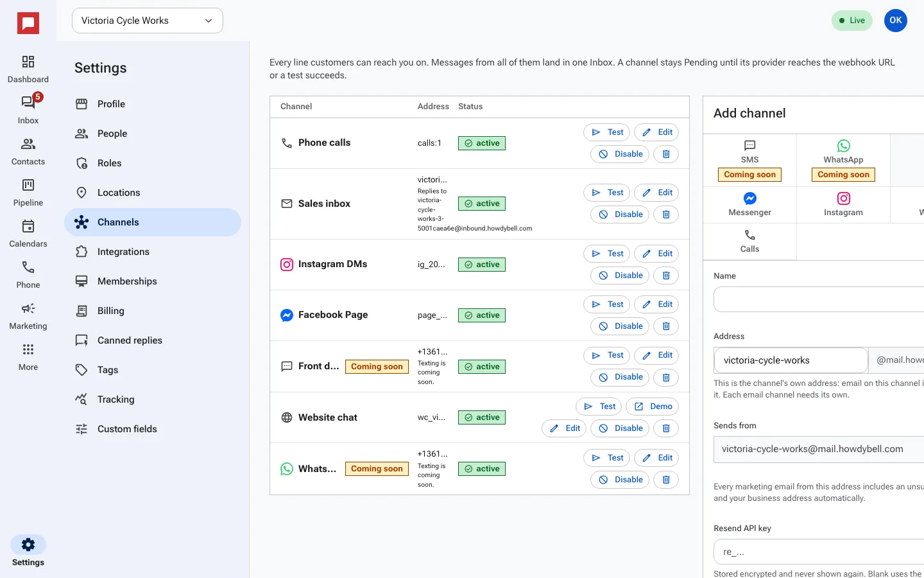Test the Front desk SMS channel
924x578 pixels.
(x=607, y=355)
